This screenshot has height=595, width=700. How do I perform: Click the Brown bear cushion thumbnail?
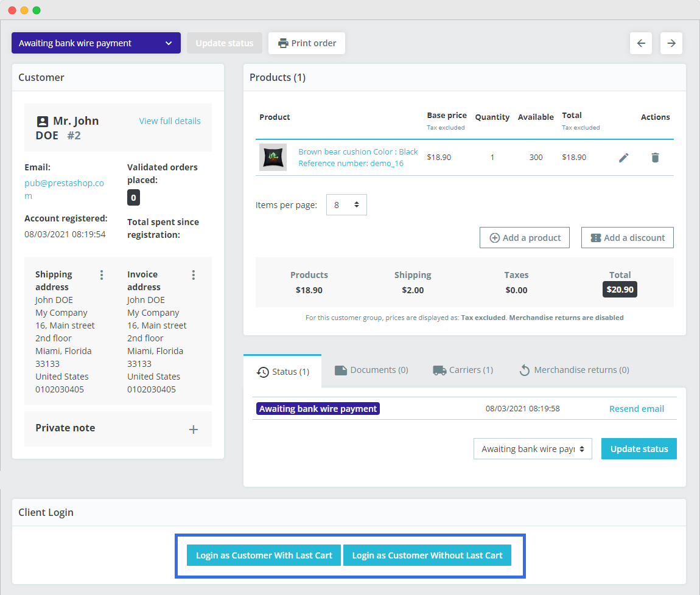coord(273,158)
